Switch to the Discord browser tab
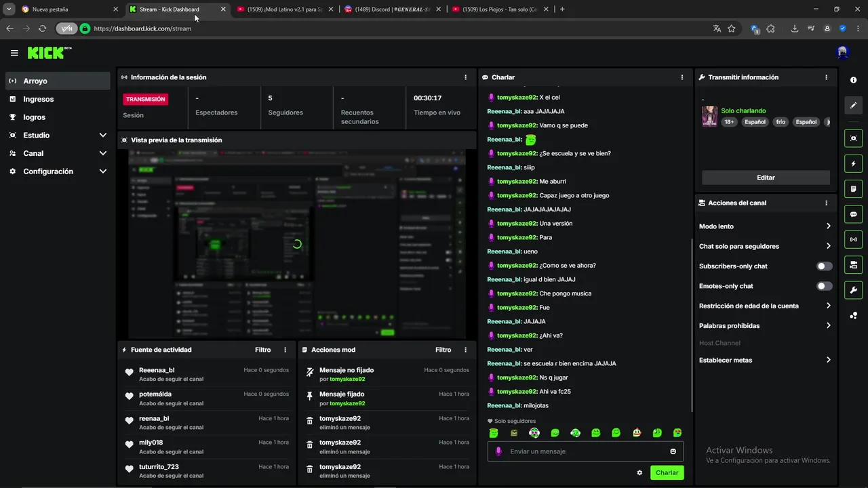 pyautogui.click(x=392, y=9)
